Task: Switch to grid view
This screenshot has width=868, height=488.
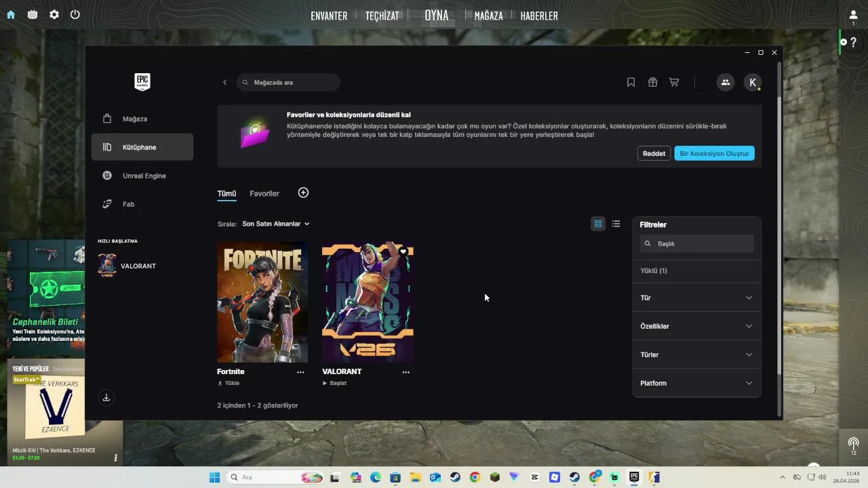Action: (598, 224)
